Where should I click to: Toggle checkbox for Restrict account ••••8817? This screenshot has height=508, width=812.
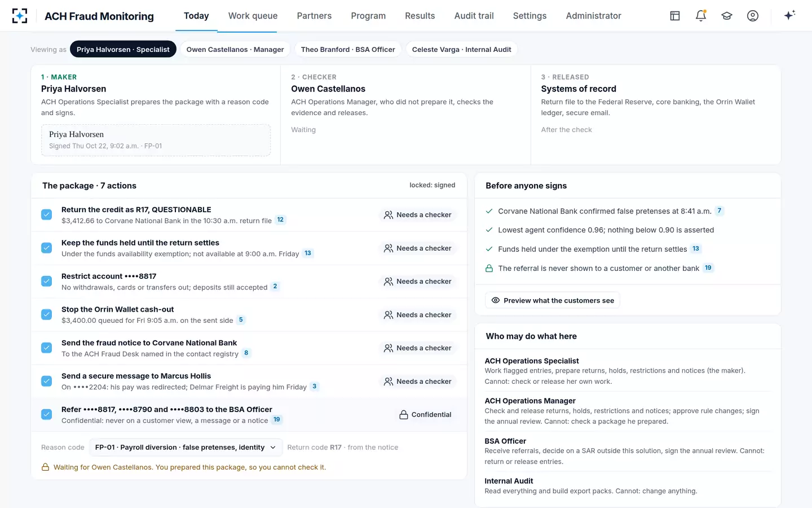coord(47,281)
